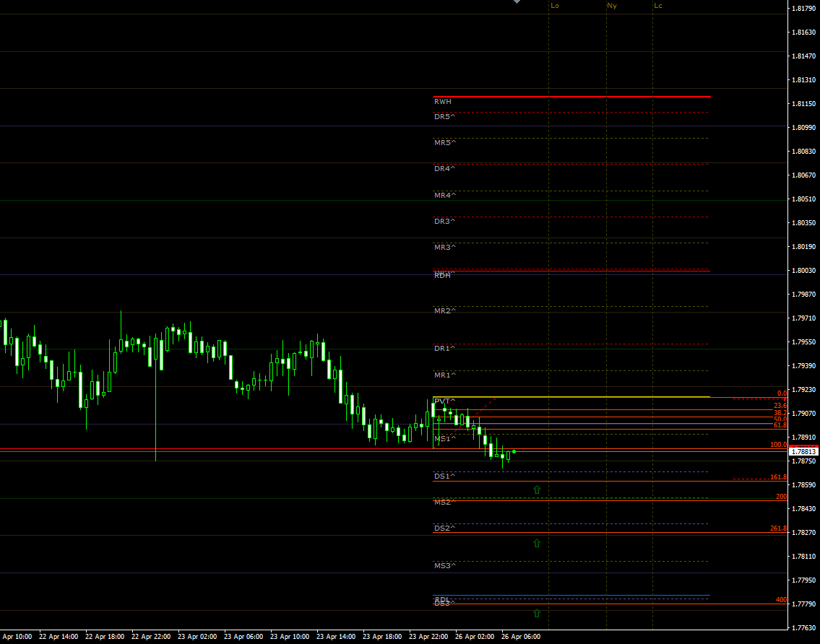Screen dimensions: 820x644
Task: Click the 100.0 Fibonacci level label
Action: point(779,445)
